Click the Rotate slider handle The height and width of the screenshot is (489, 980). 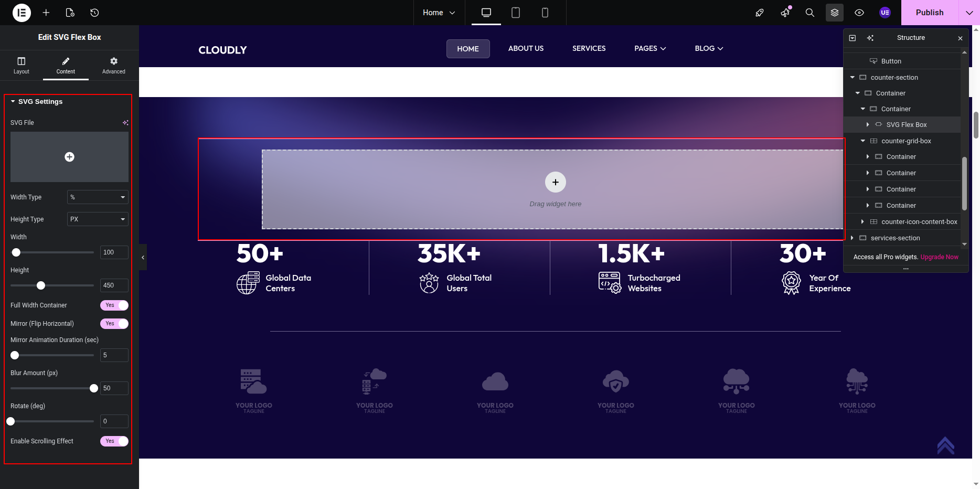(10, 421)
